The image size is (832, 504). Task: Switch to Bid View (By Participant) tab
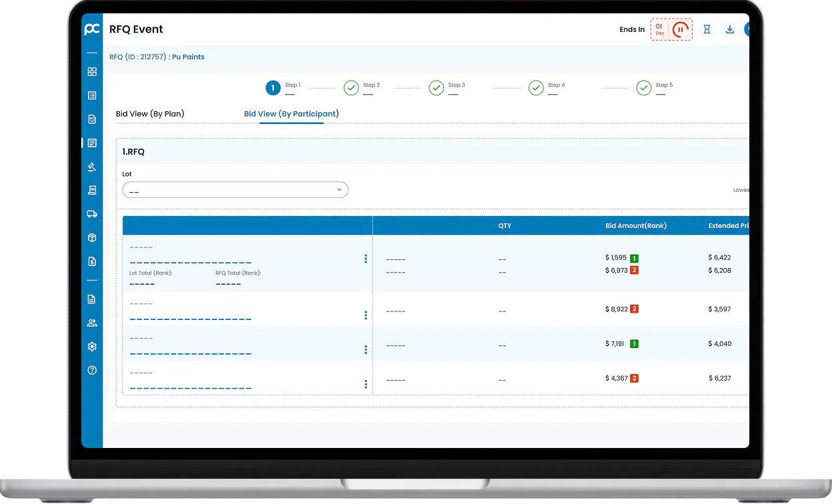pyautogui.click(x=291, y=114)
